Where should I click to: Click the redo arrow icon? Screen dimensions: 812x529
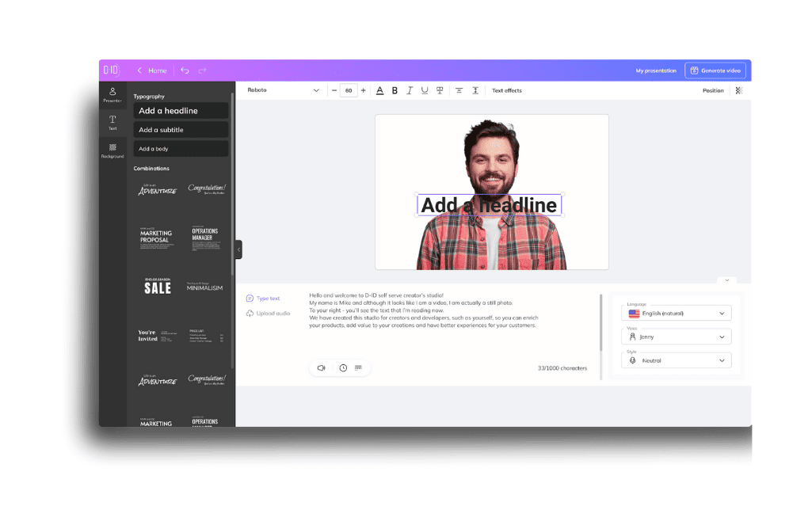(203, 70)
